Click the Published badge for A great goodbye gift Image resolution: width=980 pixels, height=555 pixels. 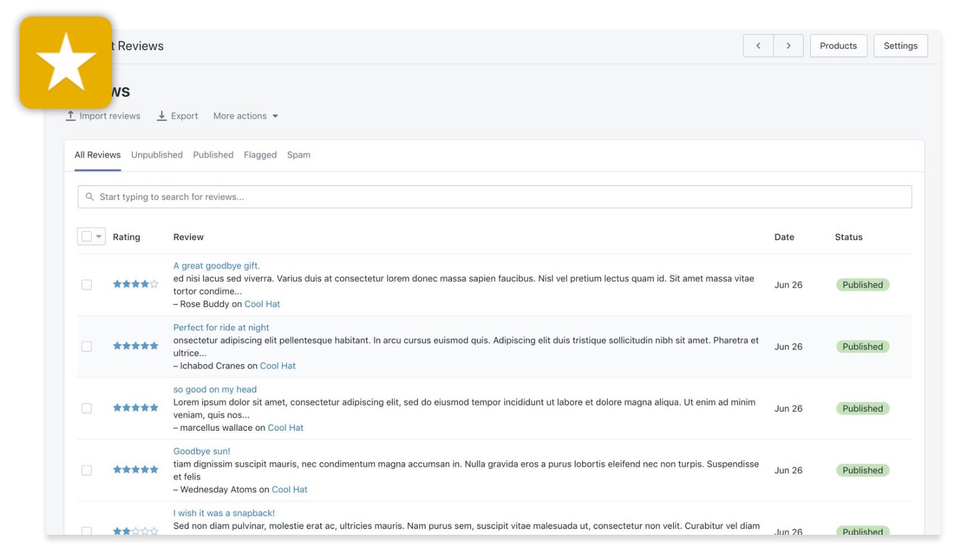pos(863,285)
